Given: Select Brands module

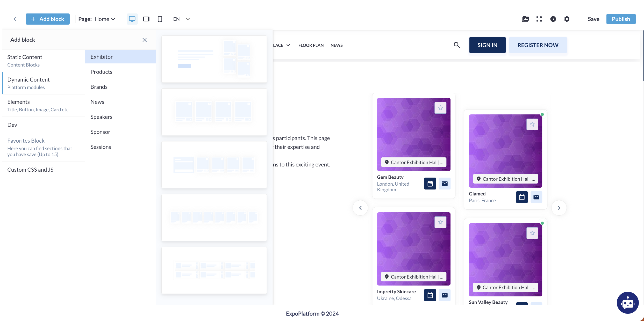Looking at the screenshot, I should click(x=120, y=87).
